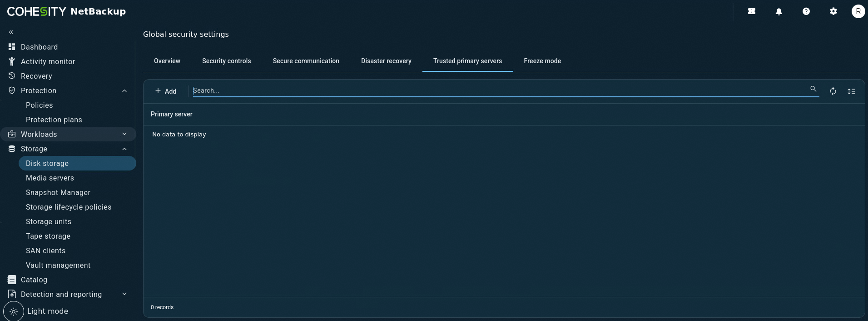
Task: Switch to the Freeze mode tab
Action: (x=542, y=61)
